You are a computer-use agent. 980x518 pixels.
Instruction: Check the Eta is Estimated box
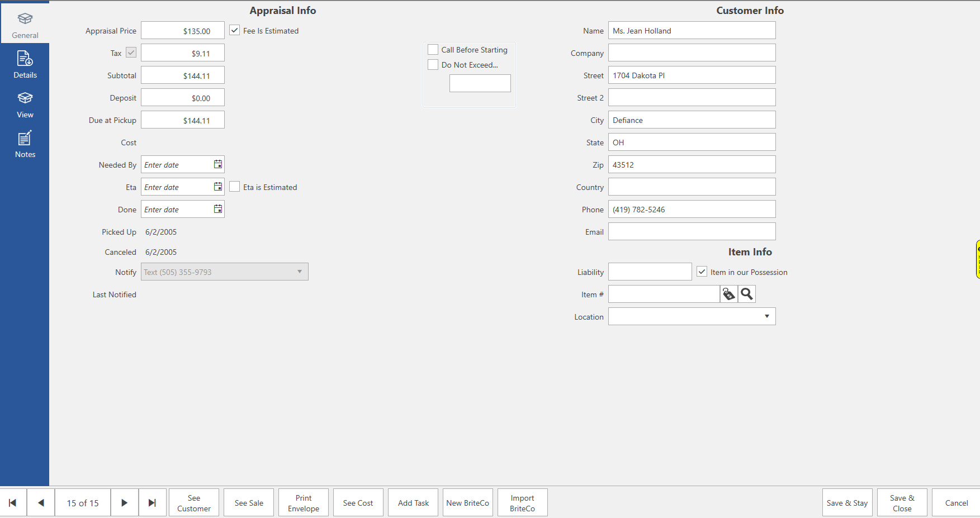pyautogui.click(x=235, y=187)
